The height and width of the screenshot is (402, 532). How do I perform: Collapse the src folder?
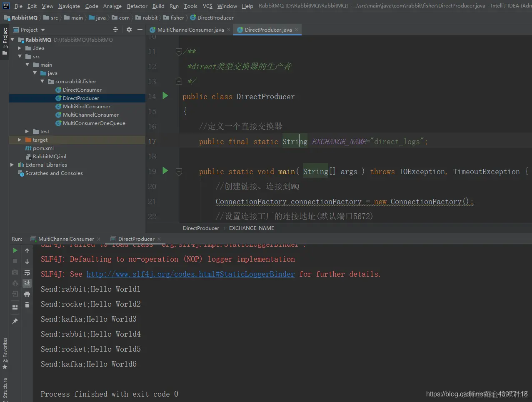coord(20,56)
